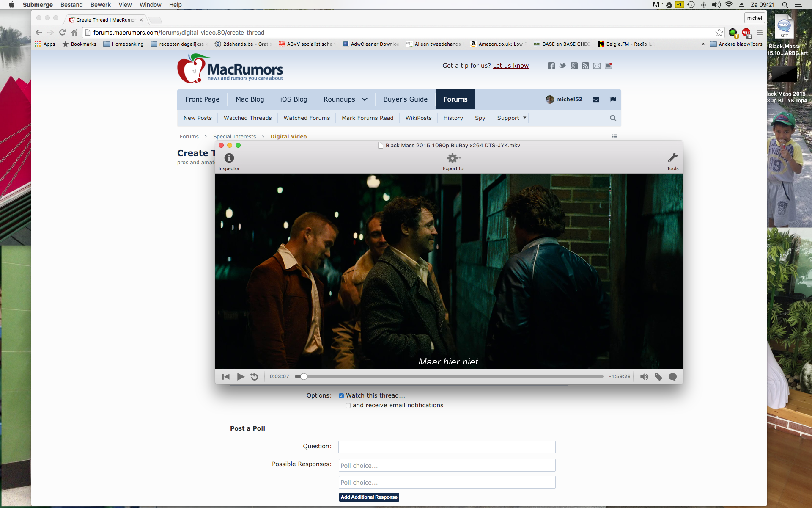Open subtitle speech bubble in player bar
Viewport: 812px width, 508px height.
coord(672,376)
